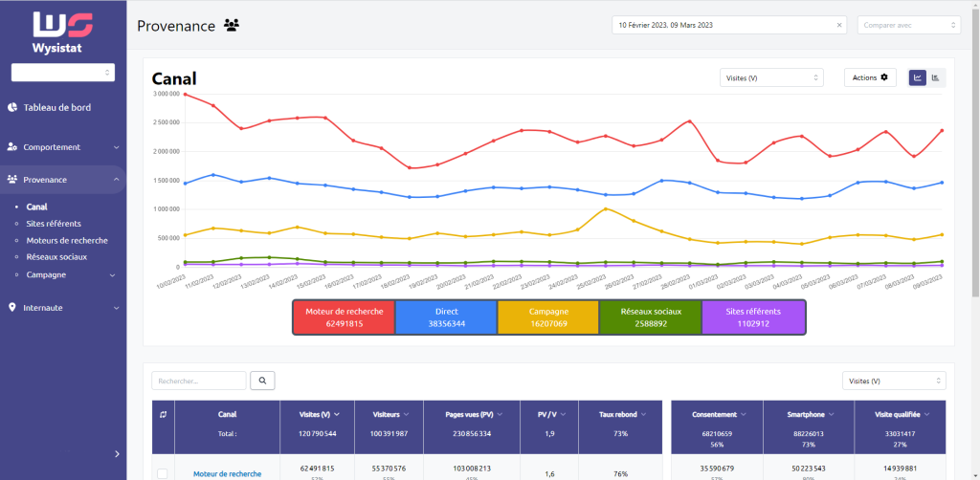Open Tableau de bord dashboard
This screenshot has width=980, height=480.
pos(56,107)
